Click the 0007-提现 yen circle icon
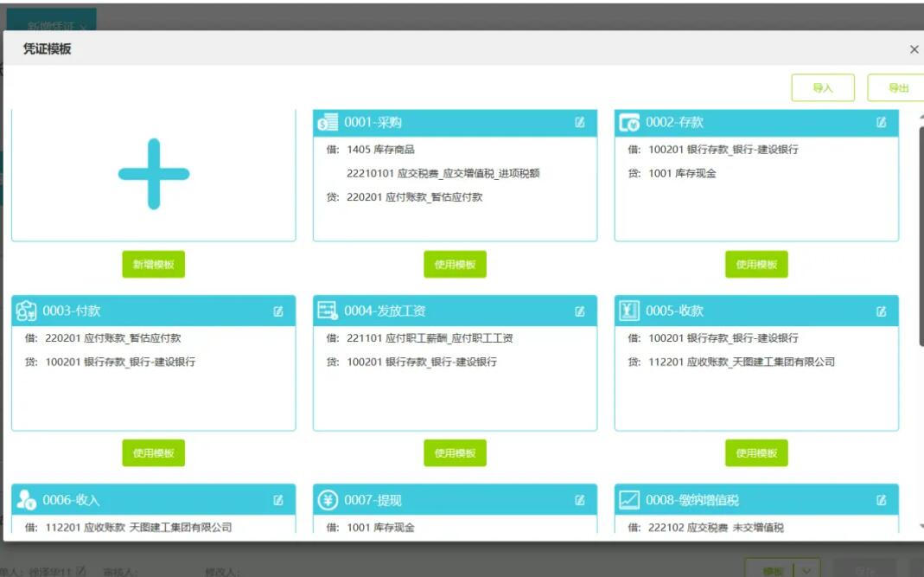The height and width of the screenshot is (577, 924). (328, 500)
